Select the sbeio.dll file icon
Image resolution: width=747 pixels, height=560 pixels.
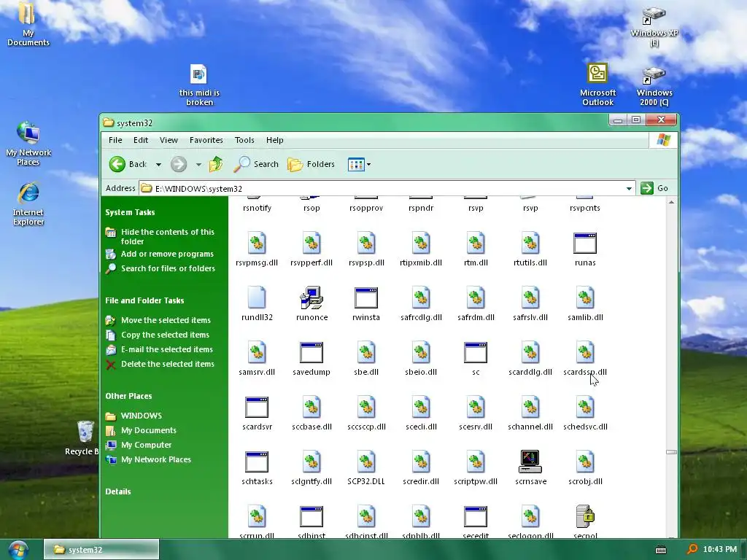(x=421, y=353)
